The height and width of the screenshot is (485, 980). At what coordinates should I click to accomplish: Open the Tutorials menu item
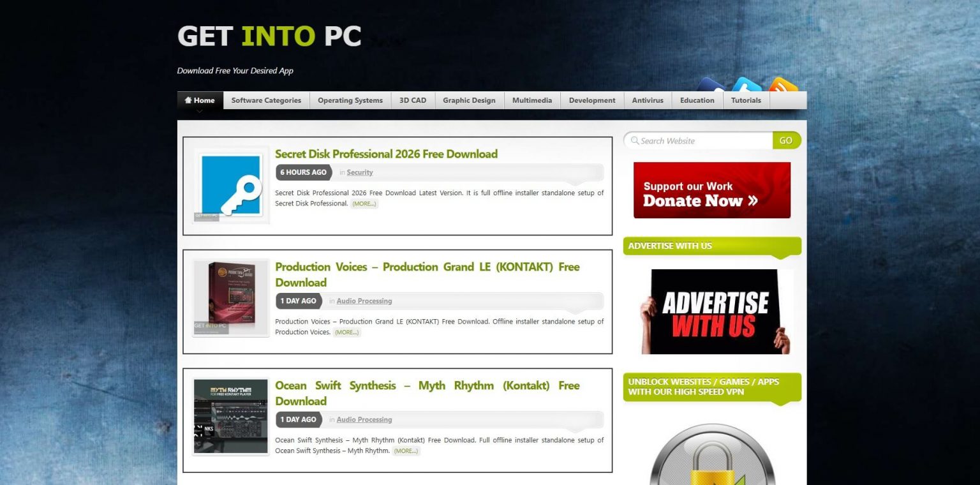(746, 100)
